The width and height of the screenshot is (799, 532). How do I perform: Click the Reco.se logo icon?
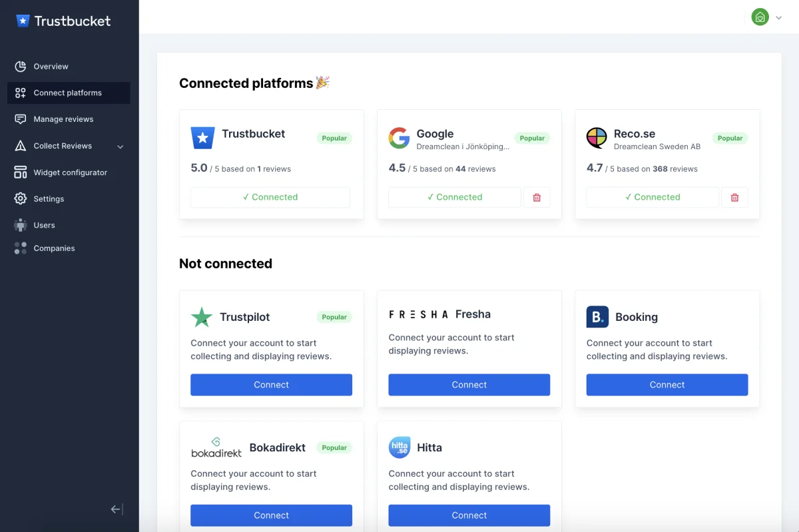597,138
